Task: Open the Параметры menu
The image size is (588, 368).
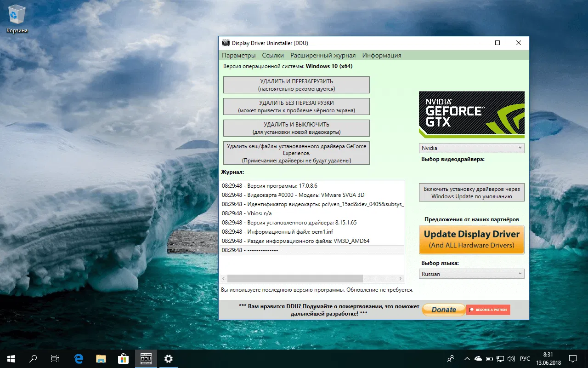Action: 239,55
